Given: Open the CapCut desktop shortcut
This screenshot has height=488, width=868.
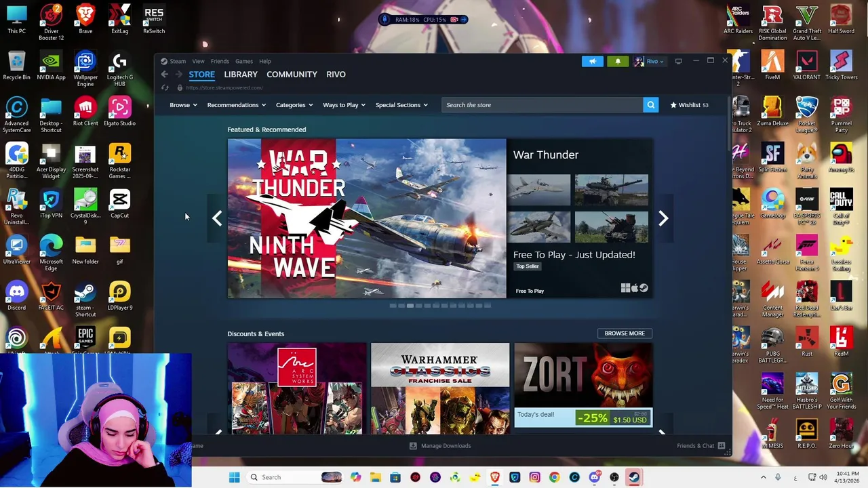Looking at the screenshot, I should pyautogui.click(x=119, y=205).
